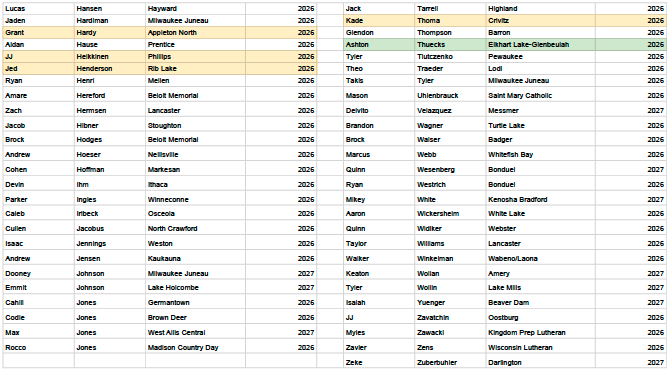
Task: Select the 'Wickersheim' cell
Action: 450,213
